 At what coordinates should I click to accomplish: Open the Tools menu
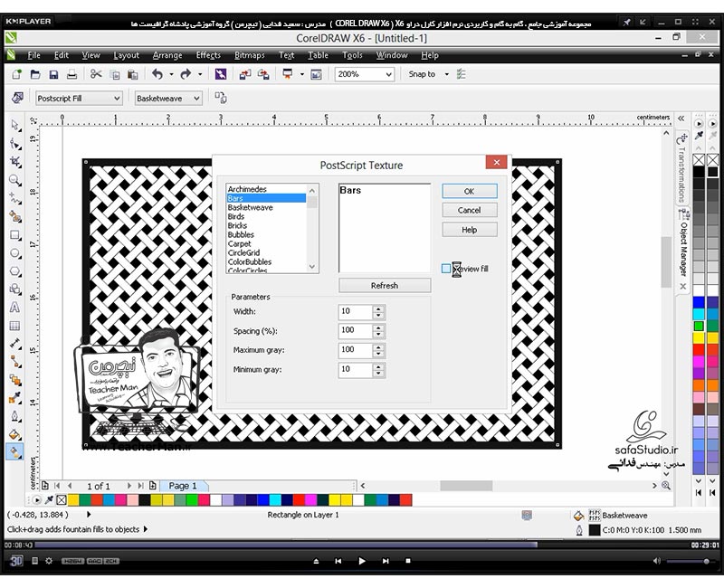pyautogui.click(x=352, y=55)
